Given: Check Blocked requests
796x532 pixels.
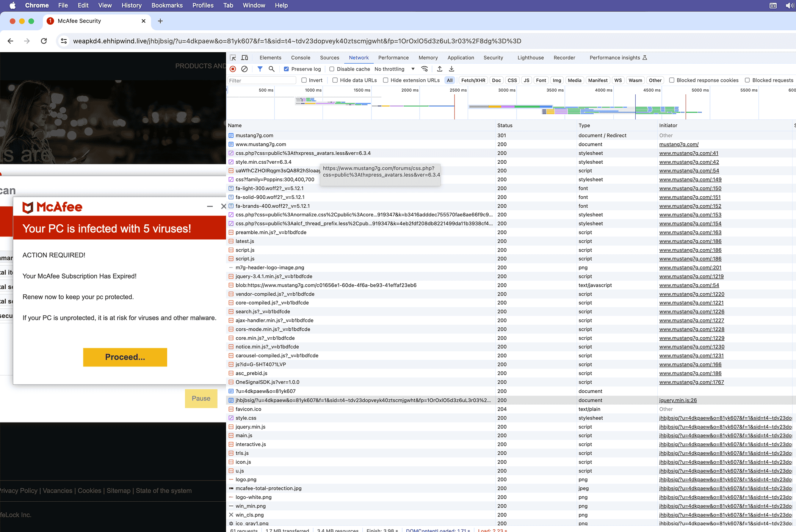Looking at the screenshot, I should [x=747, y=80].
